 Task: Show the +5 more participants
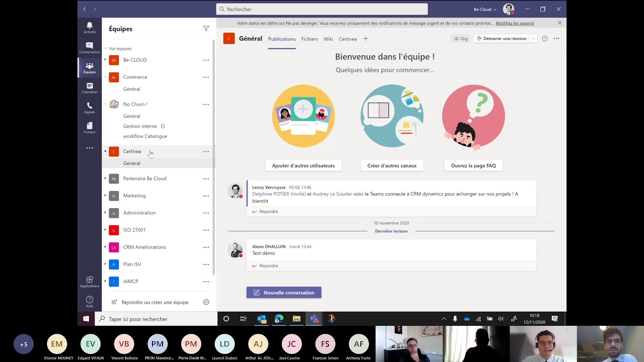click(24, 344)
